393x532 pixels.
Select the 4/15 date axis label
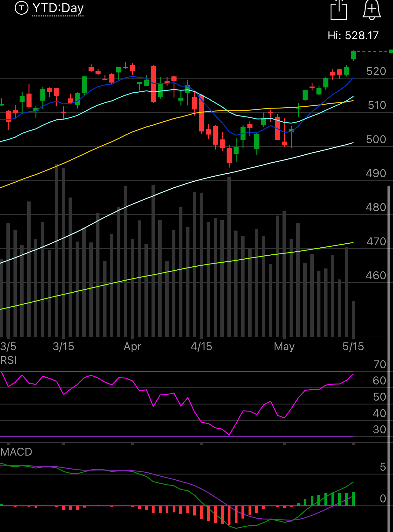(x=201, y=346)
